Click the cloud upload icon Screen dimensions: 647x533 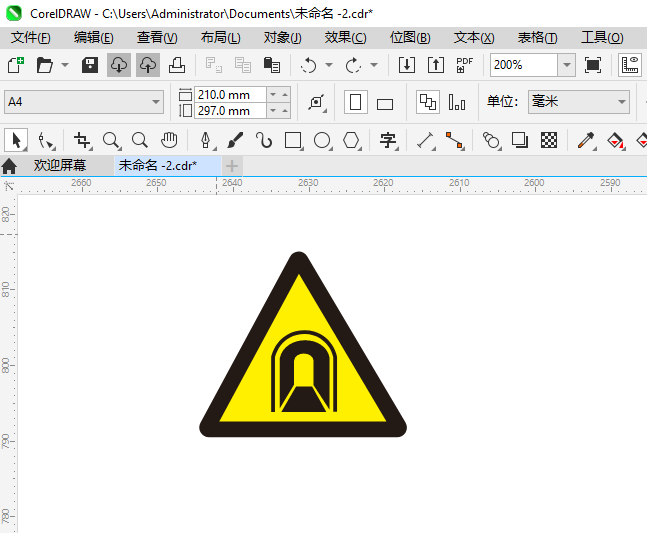coord(148,65)
